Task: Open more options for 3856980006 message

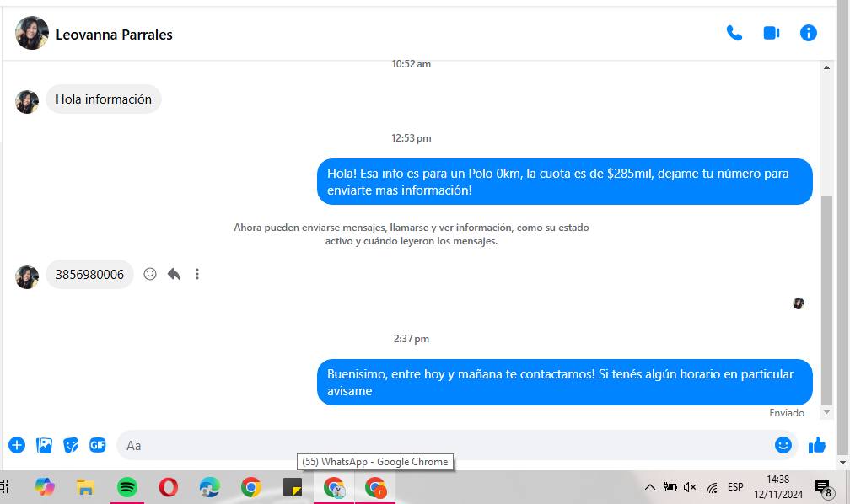Action: [197, 274]
